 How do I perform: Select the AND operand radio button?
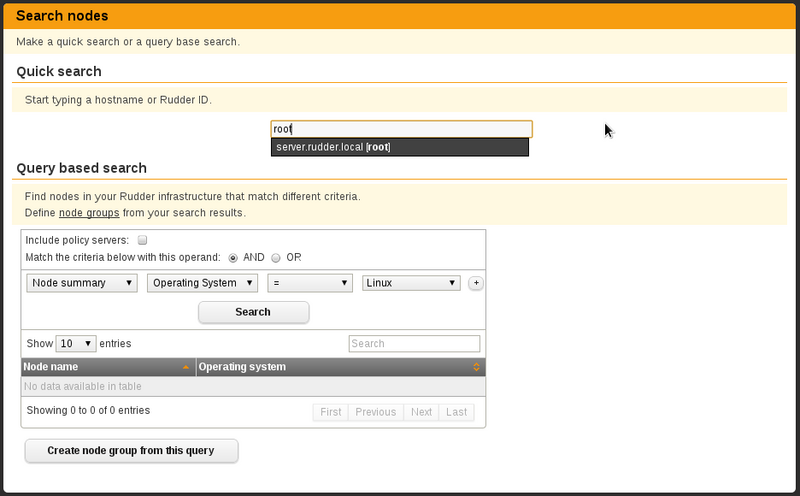[x=233, y=258]
